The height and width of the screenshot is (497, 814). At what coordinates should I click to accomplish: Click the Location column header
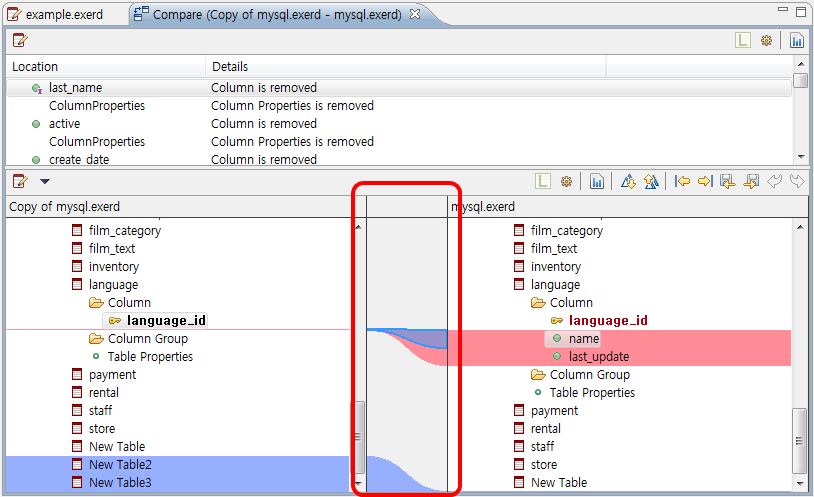[x=106, y=66]
